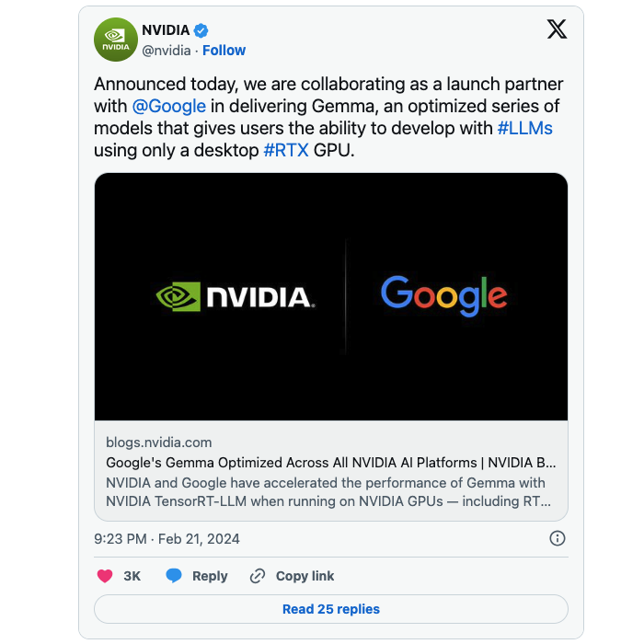Click the Copy link text
The image size is (644, 644).
(305, 576)
